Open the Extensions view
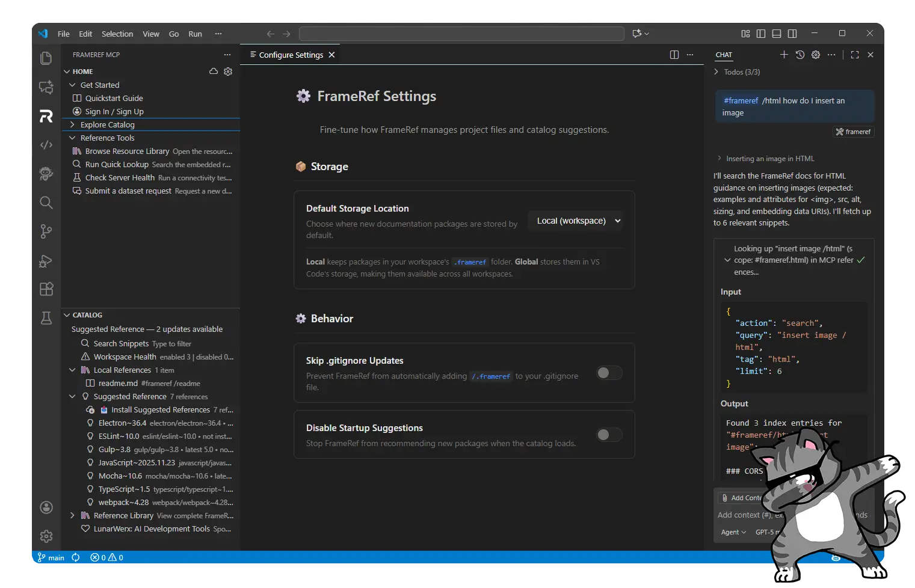 46,289
